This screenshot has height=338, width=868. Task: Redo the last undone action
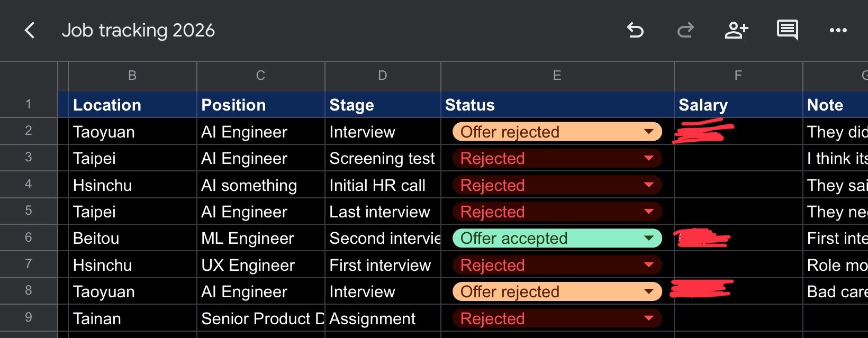[x=685, y=30]
